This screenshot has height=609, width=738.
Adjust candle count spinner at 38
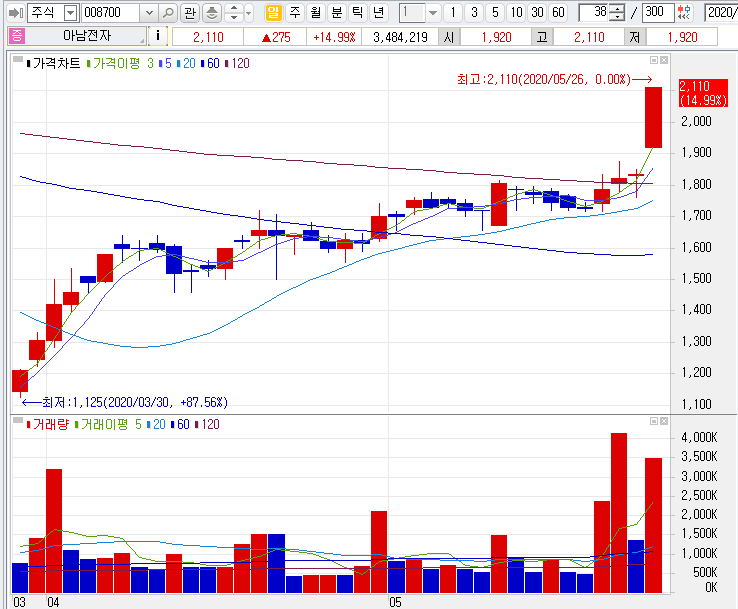(617, 13)
